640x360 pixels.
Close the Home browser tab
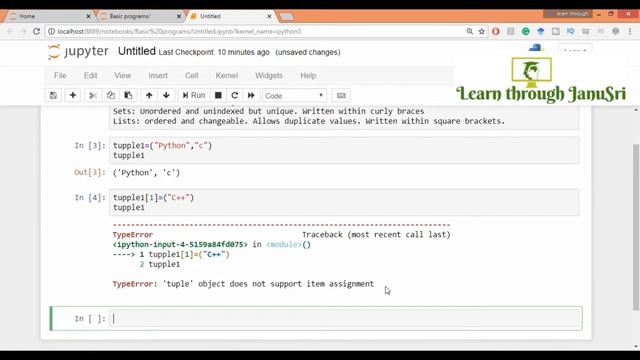click(89, 16)
